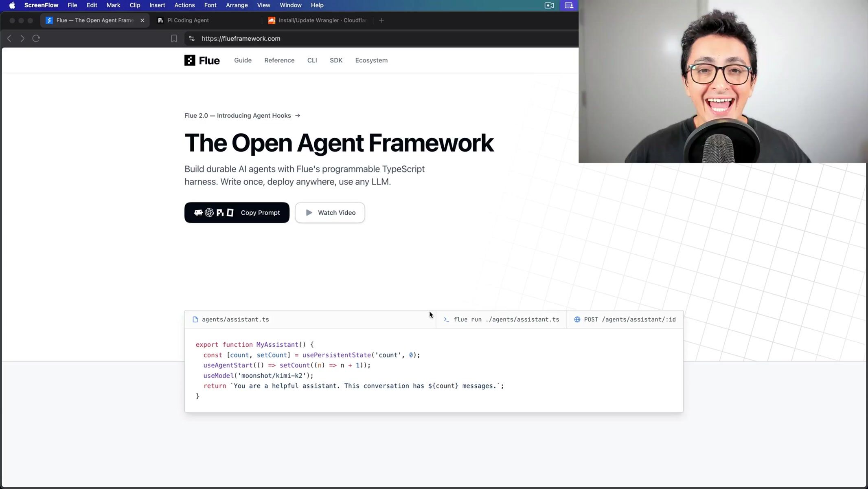
Task: Click the Watch Video button
Action: (x=330, y=213)
